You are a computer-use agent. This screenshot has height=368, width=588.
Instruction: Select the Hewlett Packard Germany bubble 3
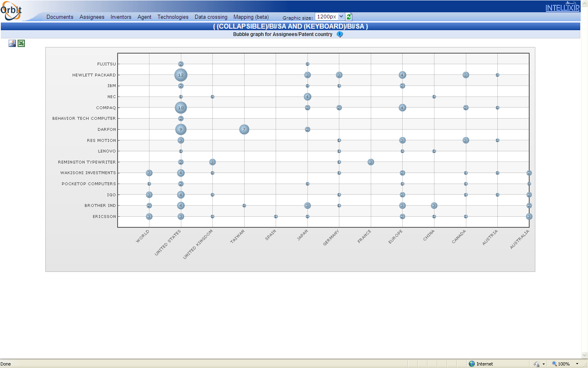pos(339,75)
